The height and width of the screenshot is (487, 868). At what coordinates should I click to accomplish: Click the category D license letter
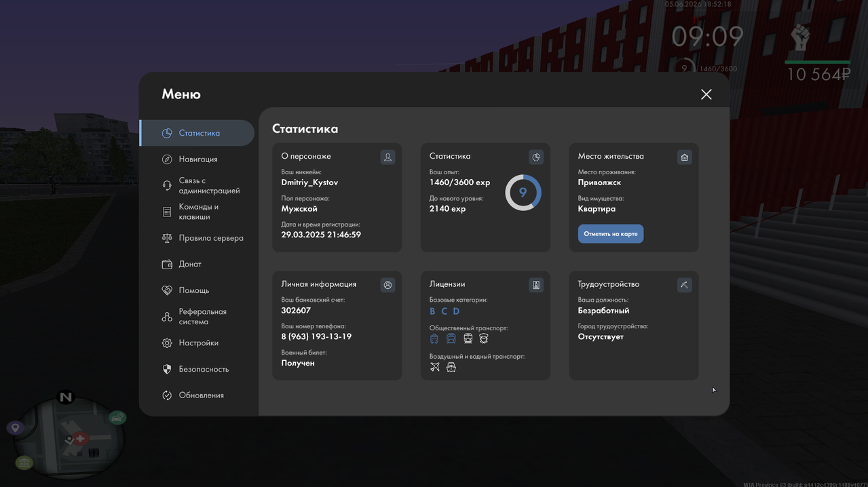456,311
